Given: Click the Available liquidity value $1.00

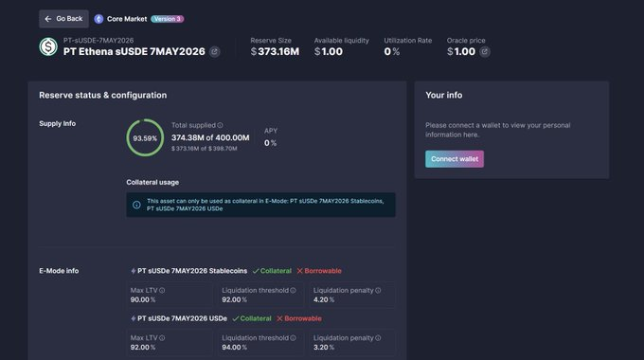Looking at the screenshot, I should pos(329,52).
